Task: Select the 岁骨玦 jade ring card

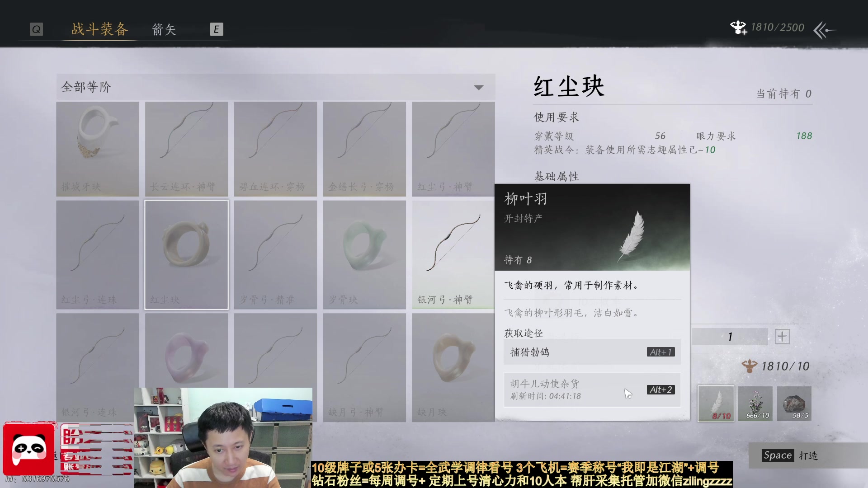Action: click(x=364, y=255)
